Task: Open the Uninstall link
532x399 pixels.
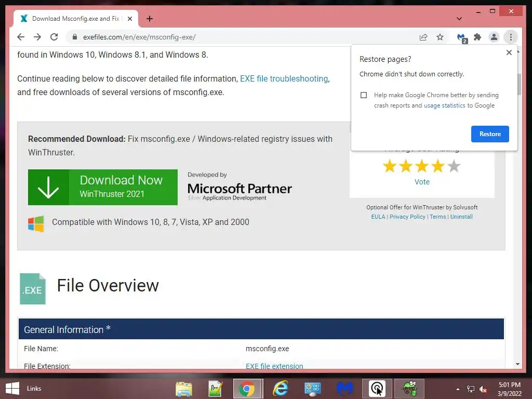Action: 461,217
